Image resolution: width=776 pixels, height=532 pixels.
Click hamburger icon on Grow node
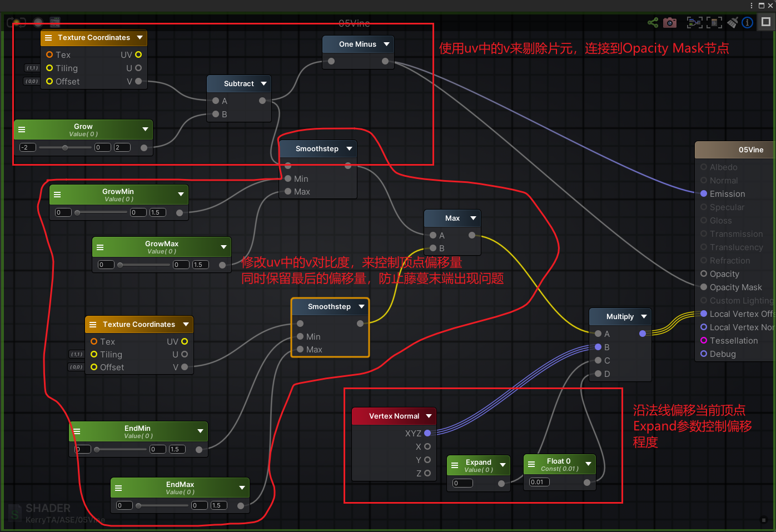click(x=22, y=130)
